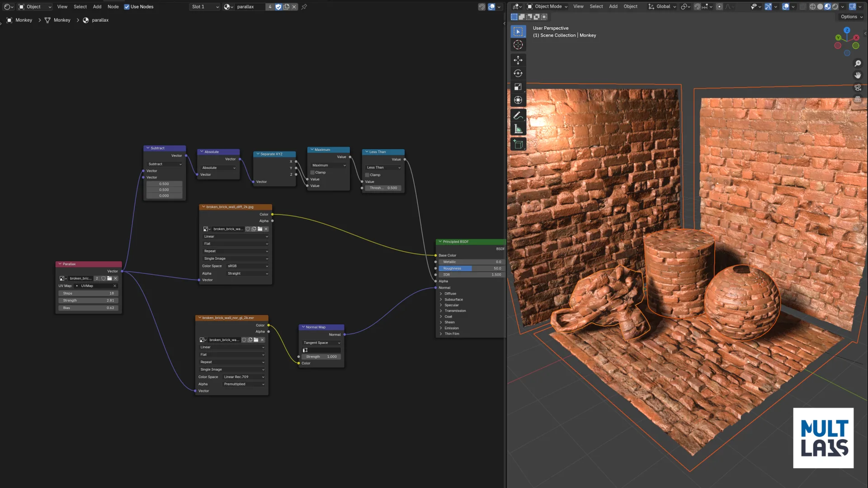Uncheck the Use Nodes checkbox
Image resolution: width=868 pixels, height=488 pixels.
pyautogui.click(x=127, y=7)
